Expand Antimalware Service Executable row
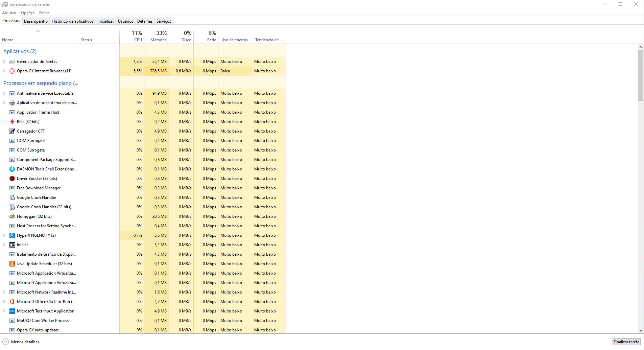Image resolution: width=644 pixels, height=350 pixels. coord(4,93)
